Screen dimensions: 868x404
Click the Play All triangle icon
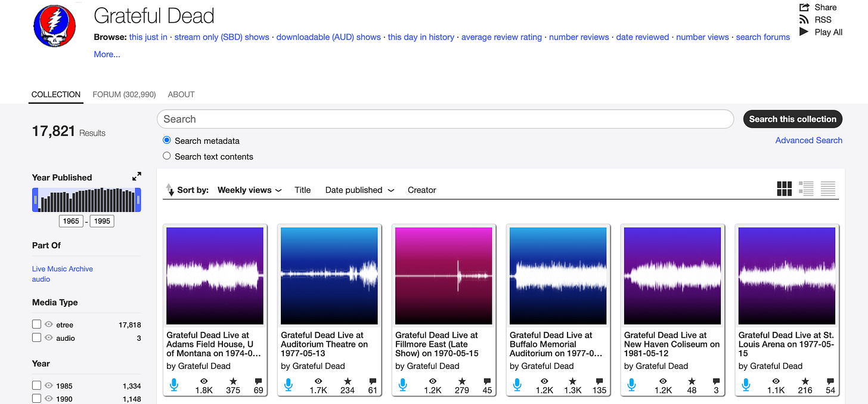coord(804,32)
